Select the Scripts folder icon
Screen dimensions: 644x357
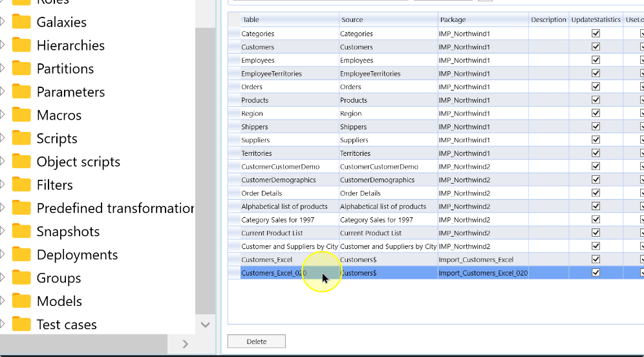[x=21, y=138]
